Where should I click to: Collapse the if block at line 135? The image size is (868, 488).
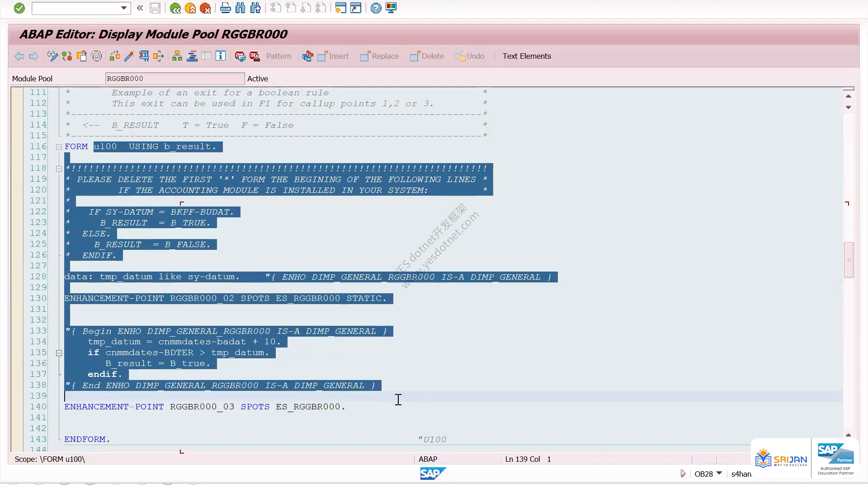pyautogui.click(x=59, y=353)
